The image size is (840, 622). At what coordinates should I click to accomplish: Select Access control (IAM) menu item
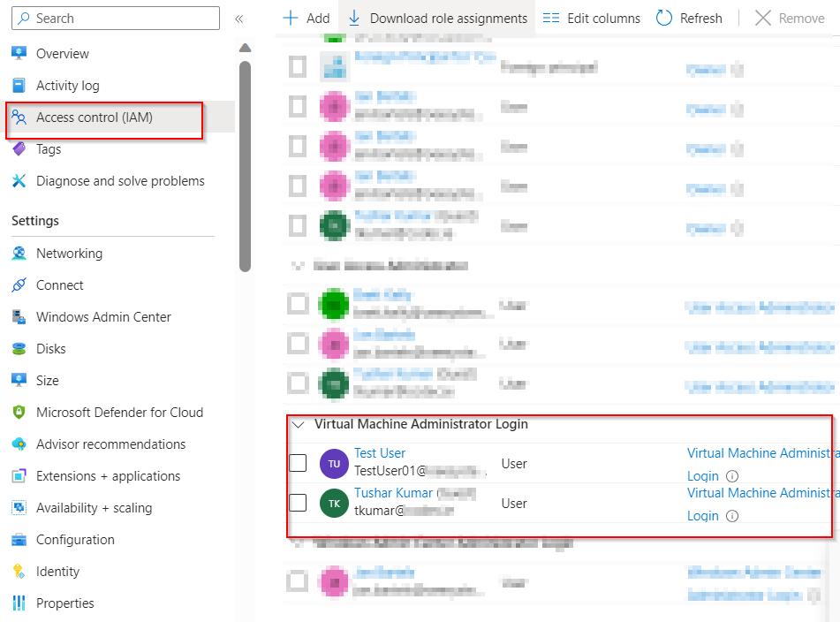(x=95, y=118)
